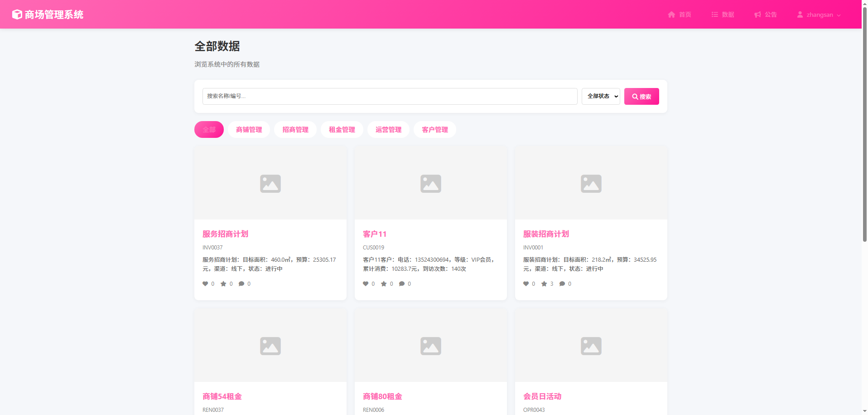The image size is (868, 415).
Task: Click the 服装招商计划 image placeholder
Action: (x=591, y=183)
